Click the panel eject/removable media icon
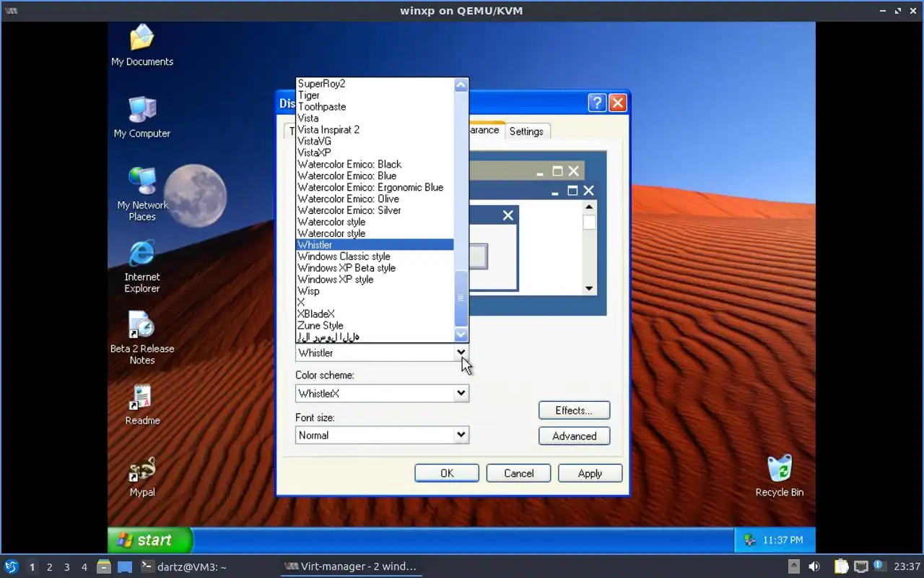Screen dimensions: 924x578 coord(794,566)
